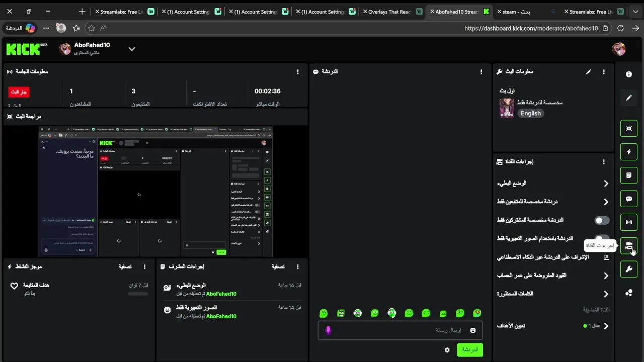Toggle emotes-only chat (الصور التعبيرية فقط) switch

pyautogui.click(x=602, y=238)
